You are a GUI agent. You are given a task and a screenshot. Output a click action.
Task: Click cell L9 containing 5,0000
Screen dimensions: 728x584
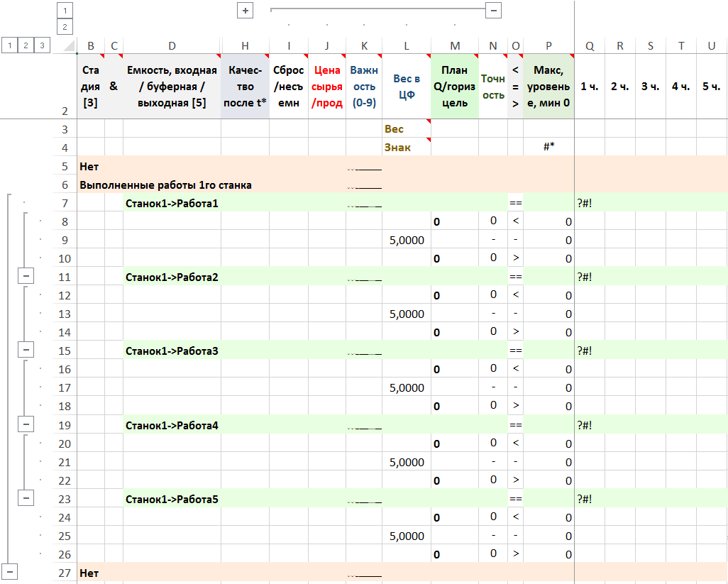(407, 241)
